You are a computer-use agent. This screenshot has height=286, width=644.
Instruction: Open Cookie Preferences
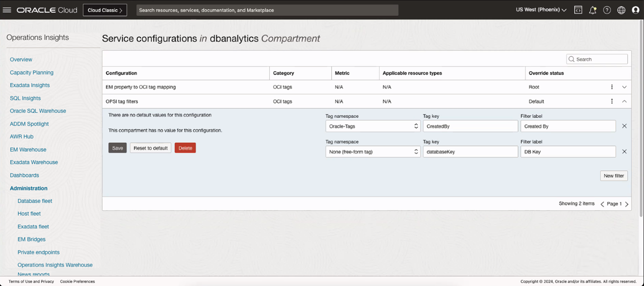pos(77,281)
